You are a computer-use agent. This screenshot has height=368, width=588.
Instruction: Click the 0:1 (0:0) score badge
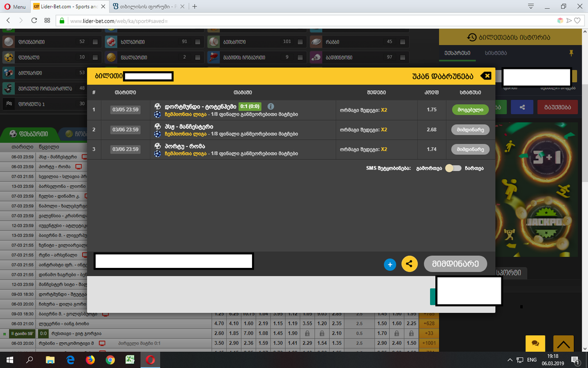[250, 106]
